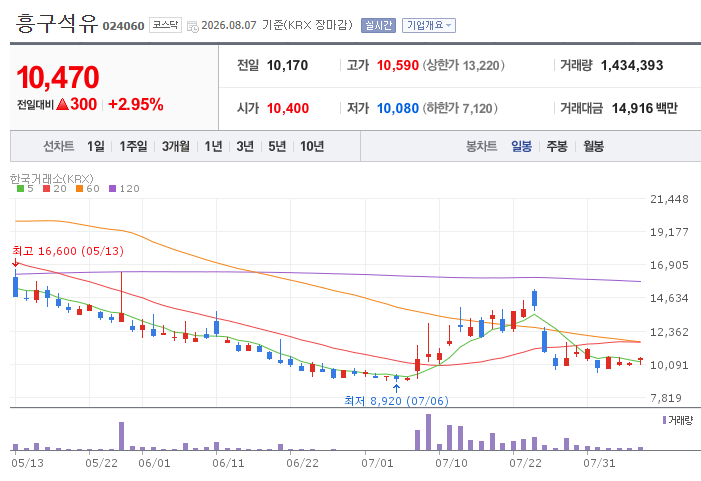701x481 pixels.
Task: Click the 상한가 13,220 text
Action: click(x=463, y=65)
